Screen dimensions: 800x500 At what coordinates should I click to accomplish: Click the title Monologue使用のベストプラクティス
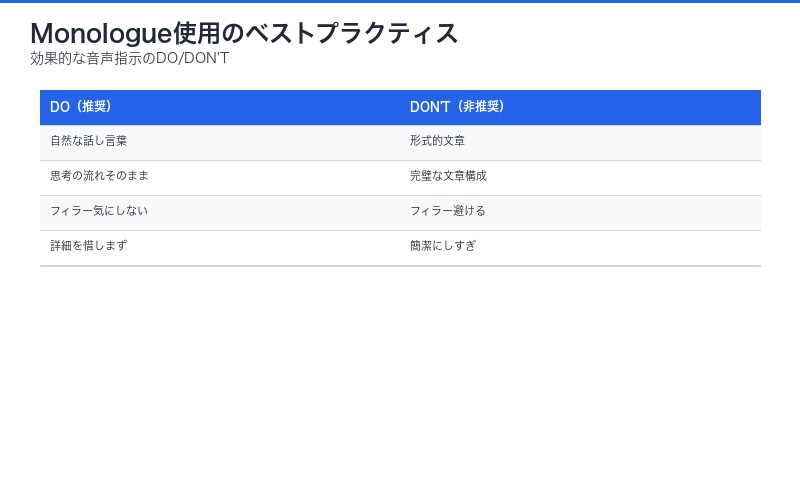coord(244,33)
